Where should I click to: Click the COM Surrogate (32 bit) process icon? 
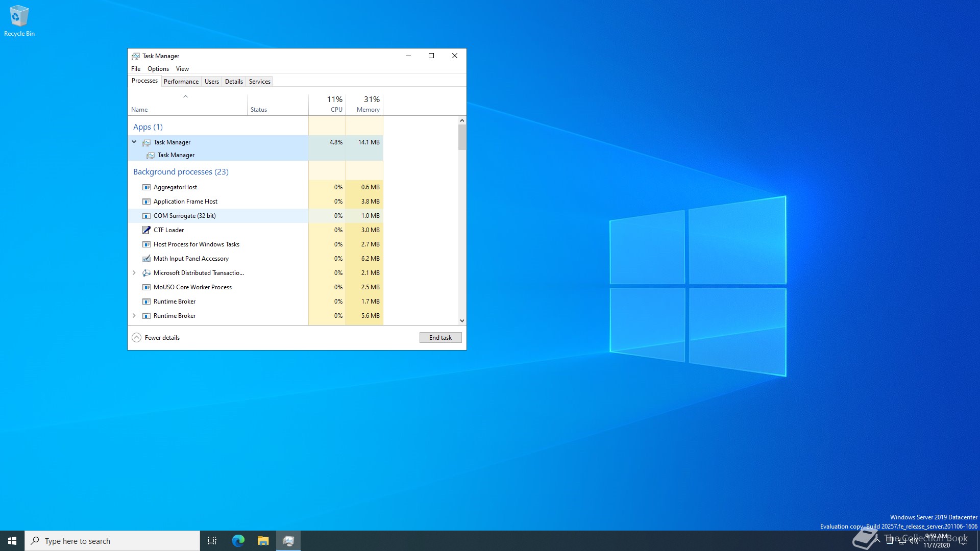146,216
